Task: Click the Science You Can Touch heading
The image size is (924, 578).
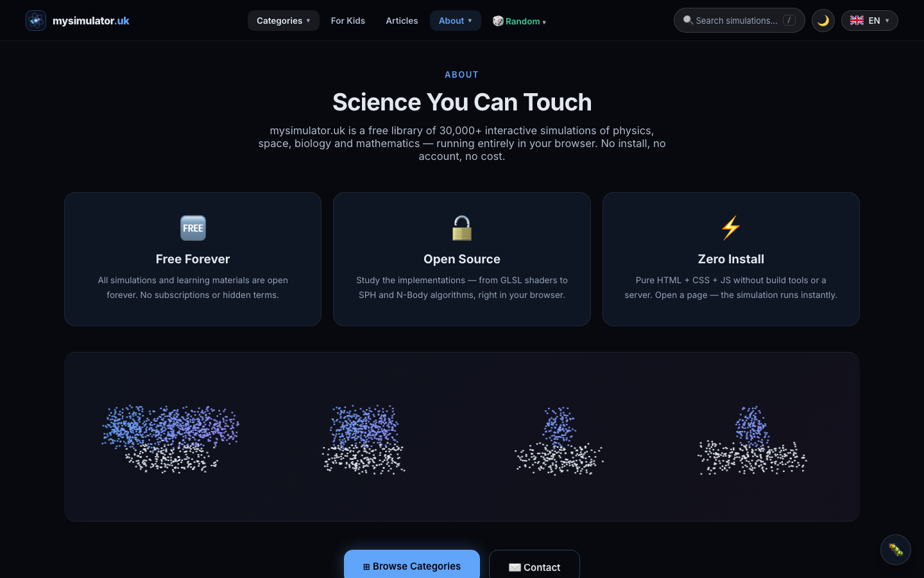Action: (462, 102)
